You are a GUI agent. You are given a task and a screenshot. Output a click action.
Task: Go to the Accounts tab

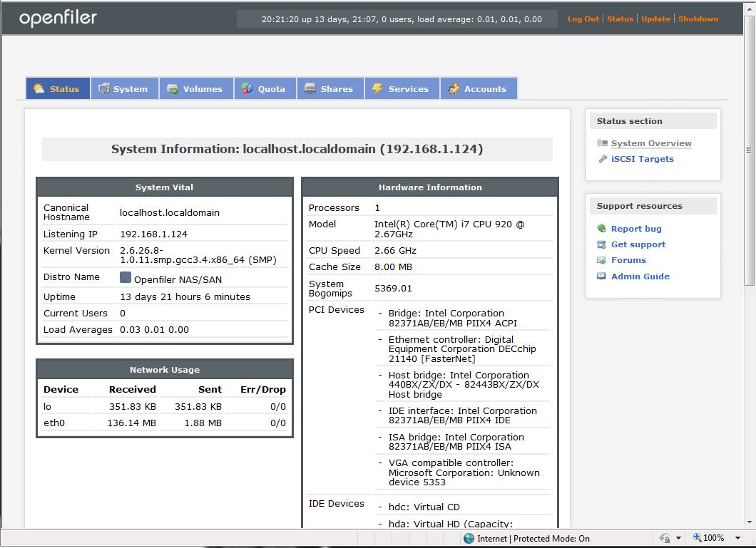[477, 89]
